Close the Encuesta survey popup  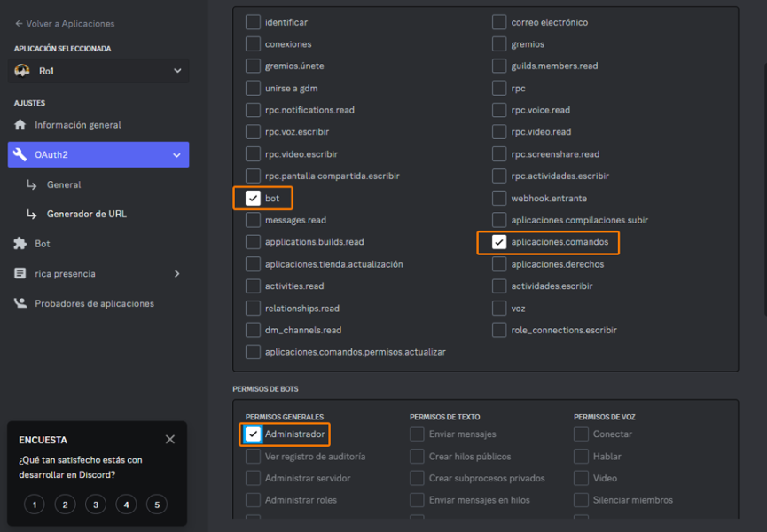click(x=170, y=440)
